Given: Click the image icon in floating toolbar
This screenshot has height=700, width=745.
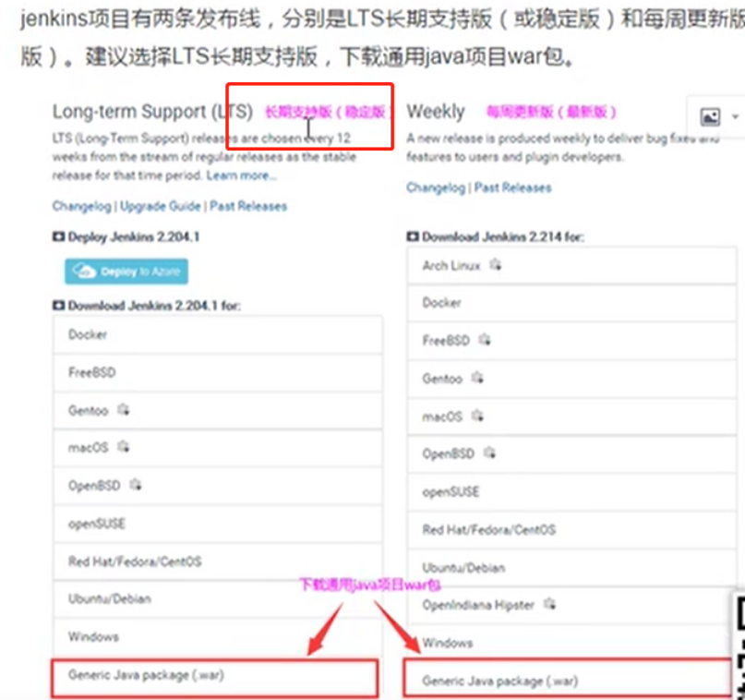Looking at the screenshot, I should tap(710, 117).
